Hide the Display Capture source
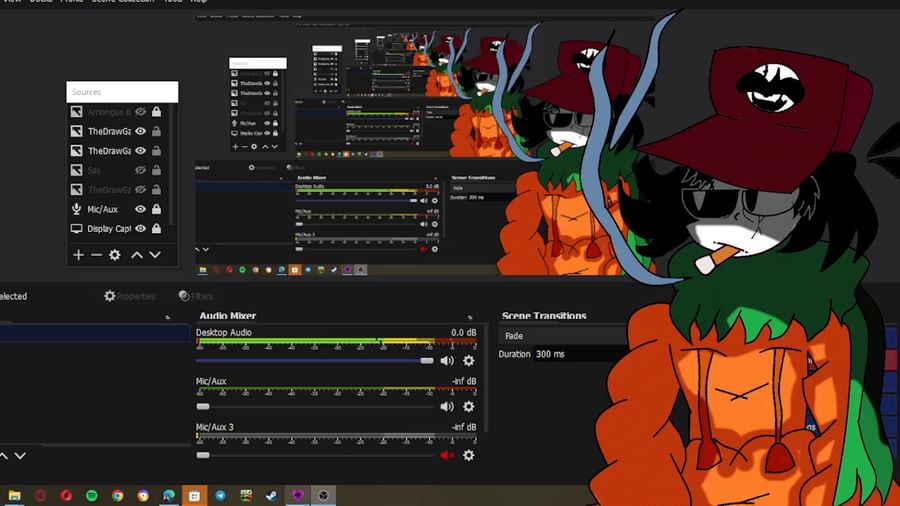The height and width of the screenshot is (506, 900). point(140,228)
